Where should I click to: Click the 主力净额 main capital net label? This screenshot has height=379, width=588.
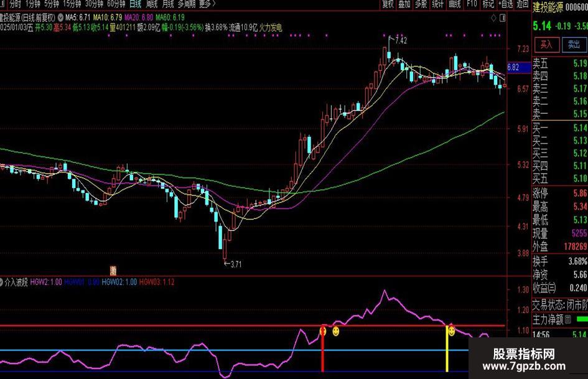point(548,319)
